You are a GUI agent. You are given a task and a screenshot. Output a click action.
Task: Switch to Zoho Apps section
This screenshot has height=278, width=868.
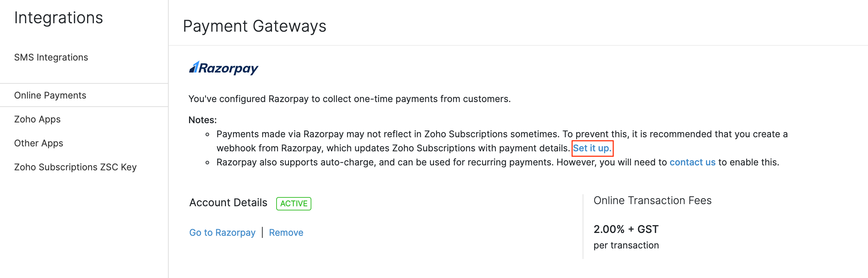tap(37, 119)
